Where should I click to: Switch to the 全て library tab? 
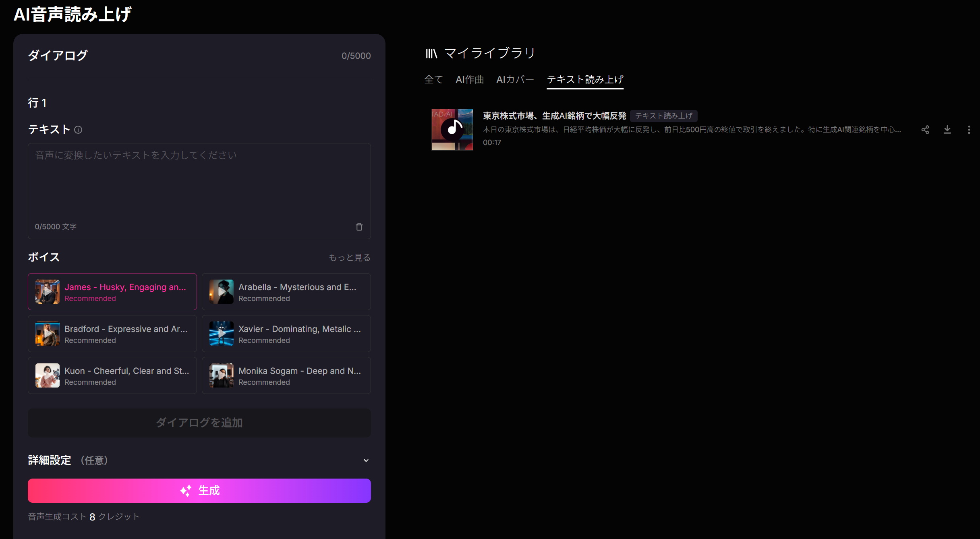[433, 79]
